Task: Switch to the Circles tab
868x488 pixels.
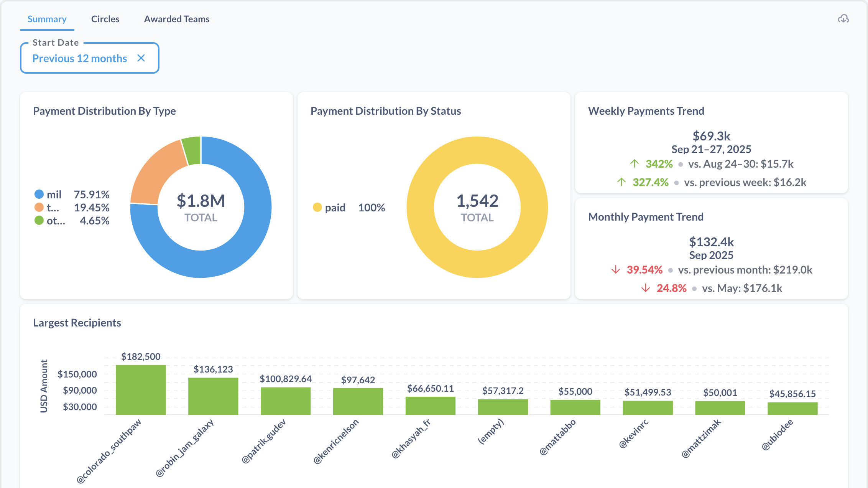Action: tap(105, 19)
